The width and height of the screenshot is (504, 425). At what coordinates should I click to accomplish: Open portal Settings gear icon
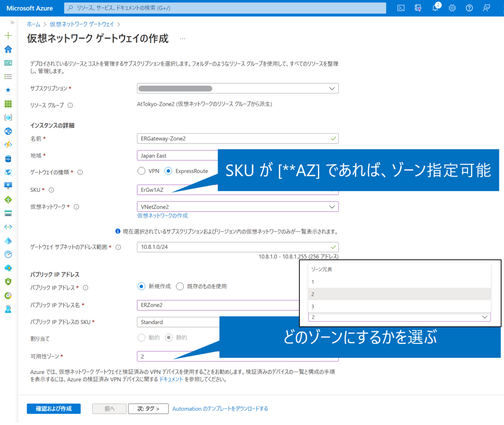coord(452,8)
